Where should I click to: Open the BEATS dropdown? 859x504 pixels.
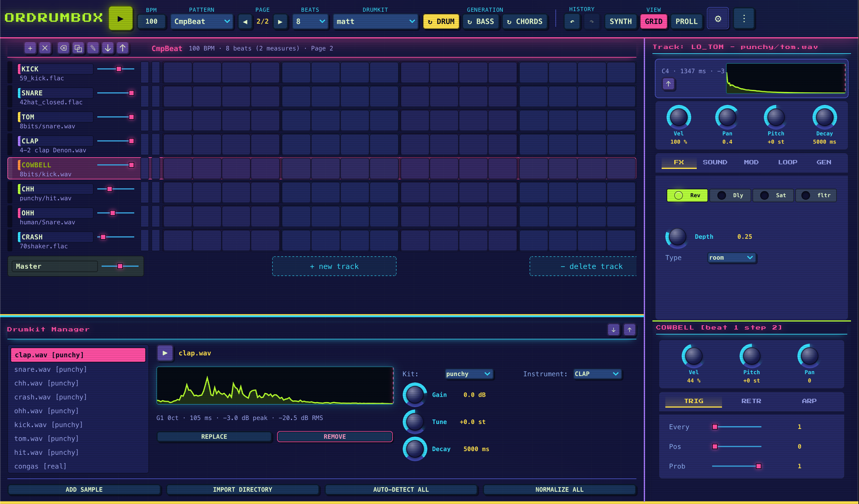(310, 22)
